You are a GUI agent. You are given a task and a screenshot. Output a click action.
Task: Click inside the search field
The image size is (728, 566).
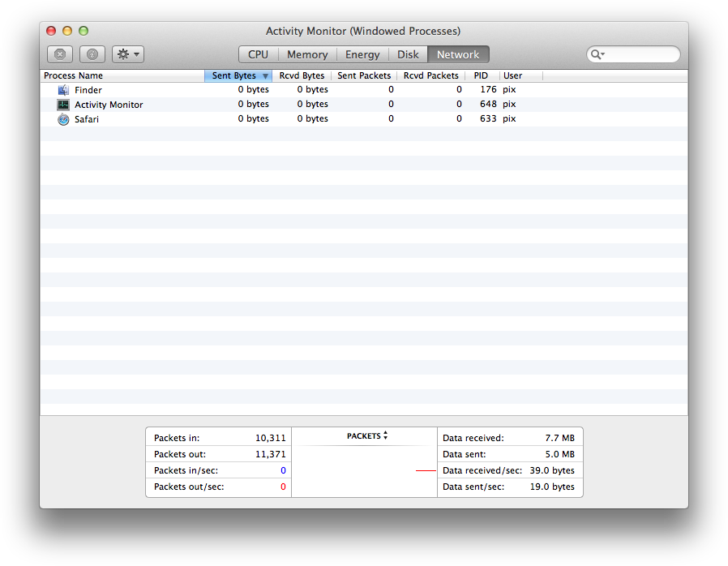(x=640, y=54)
